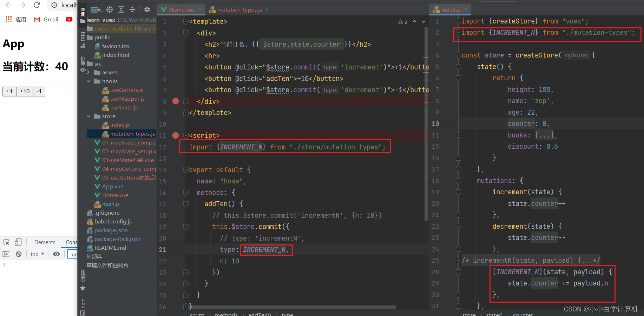Fold the template block on line 1

(186, 22)
